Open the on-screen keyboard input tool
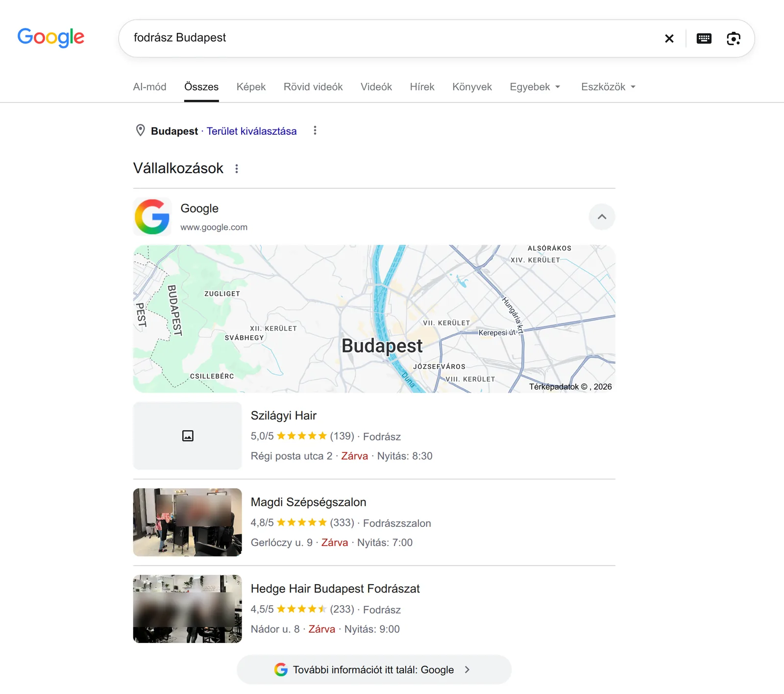The height and width of the screenshot is (694, 784). pyautogui.click(x=704, y=38)
